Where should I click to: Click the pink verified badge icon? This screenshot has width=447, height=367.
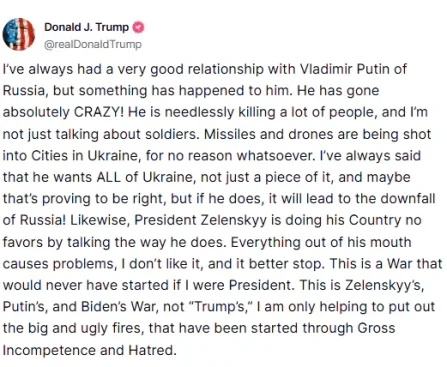pyautogui.click(x=139, y=27)
